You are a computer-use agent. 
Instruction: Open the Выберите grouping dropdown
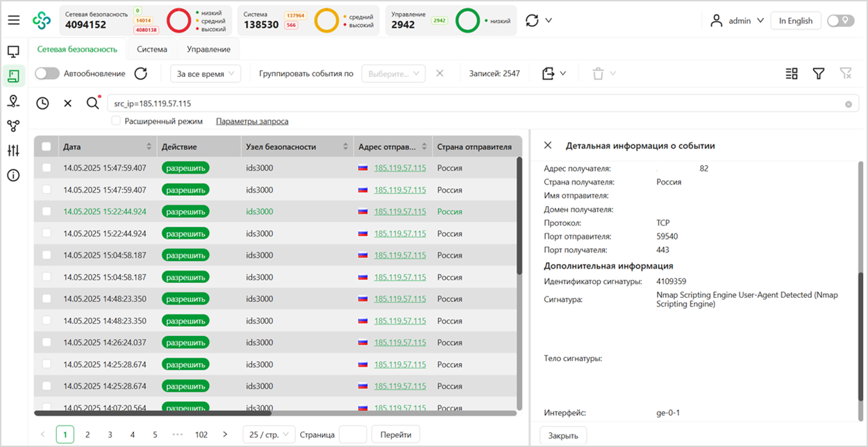tap(393, 73)
